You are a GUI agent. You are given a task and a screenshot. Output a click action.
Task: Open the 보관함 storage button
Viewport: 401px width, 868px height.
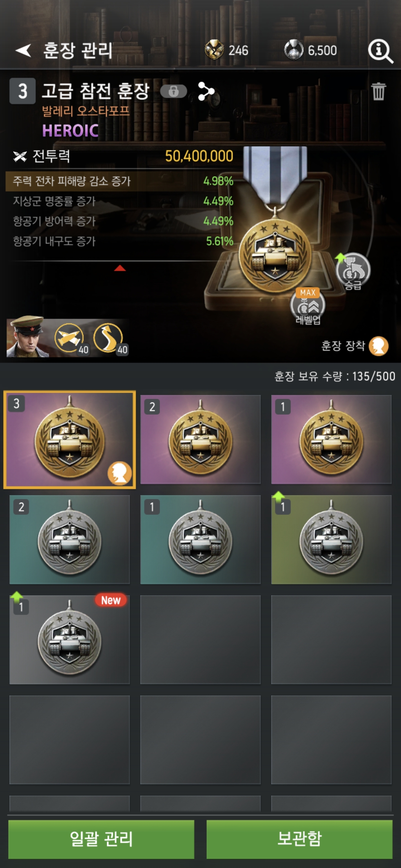[x=299, y=839]
